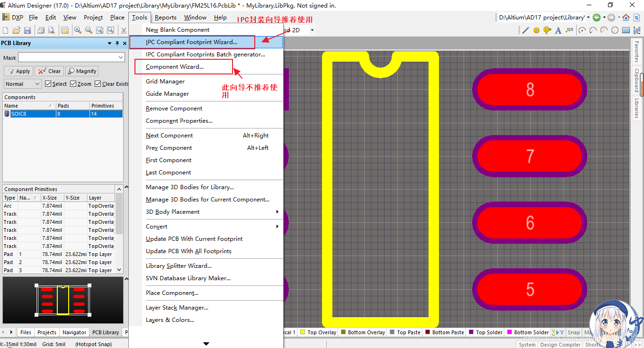Click the Save floppy disk icon
The width and height of the screenshot is (644, 348).
tap(27, 30)
